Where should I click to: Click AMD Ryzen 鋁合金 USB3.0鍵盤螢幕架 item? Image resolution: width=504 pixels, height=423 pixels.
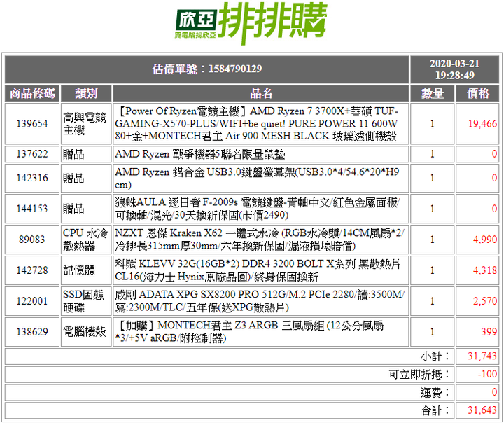257,178
